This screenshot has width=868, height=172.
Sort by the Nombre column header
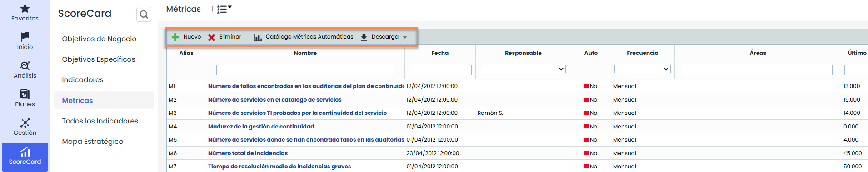[x=305, y=53]
